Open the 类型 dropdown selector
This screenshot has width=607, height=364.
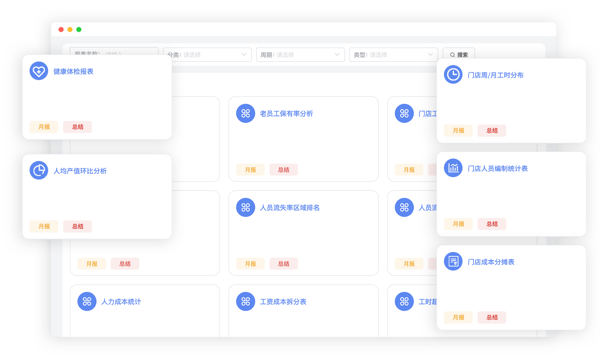tap(393, 55)
